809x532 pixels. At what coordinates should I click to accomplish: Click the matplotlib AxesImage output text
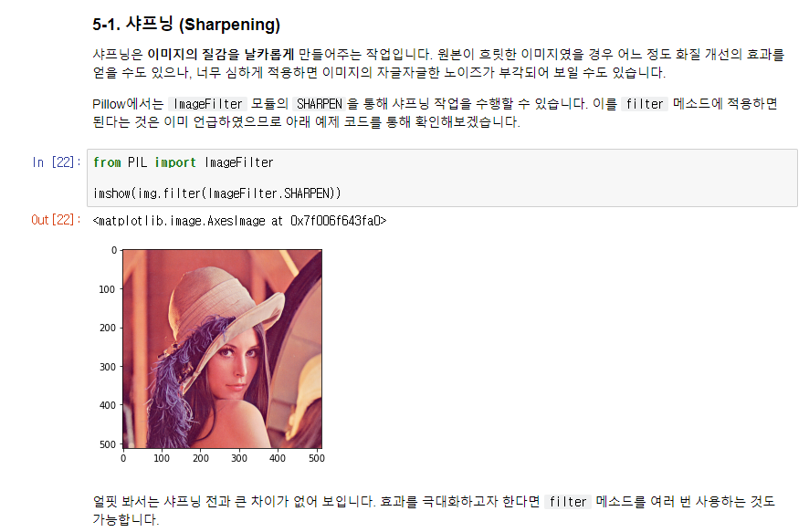point(239,221)
